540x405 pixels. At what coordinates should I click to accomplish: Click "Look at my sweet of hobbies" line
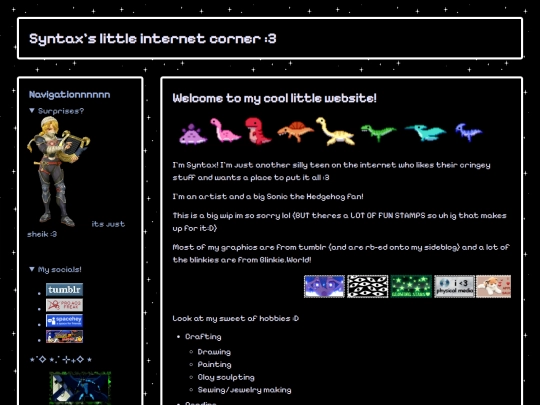point(236,319)
